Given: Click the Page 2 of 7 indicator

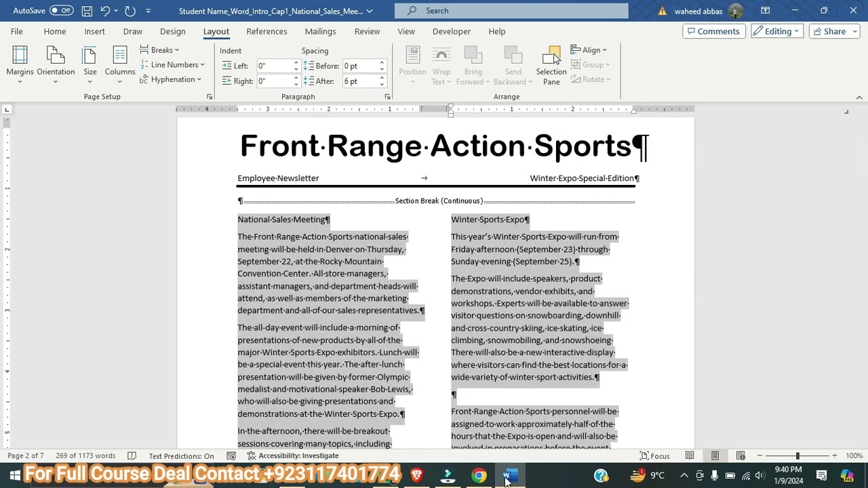Looking at the screenshot, I should click(x=25, y=456).
